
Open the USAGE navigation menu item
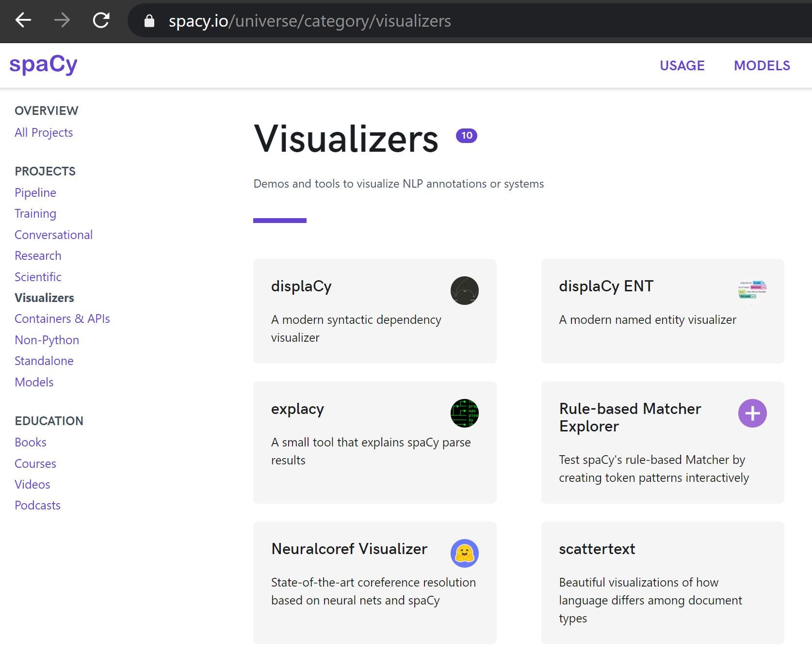point(682,65)
